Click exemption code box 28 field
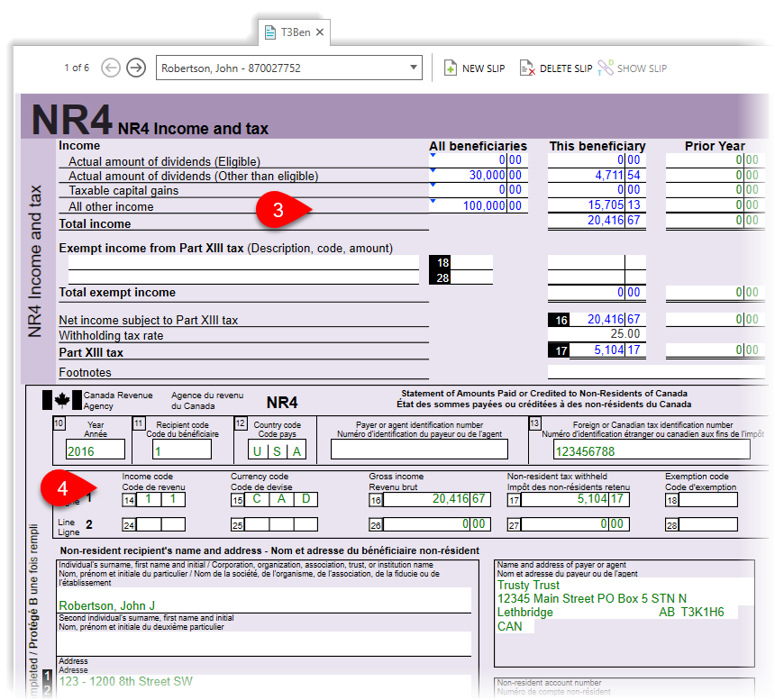Screen dimensions: 775x700 471,277
